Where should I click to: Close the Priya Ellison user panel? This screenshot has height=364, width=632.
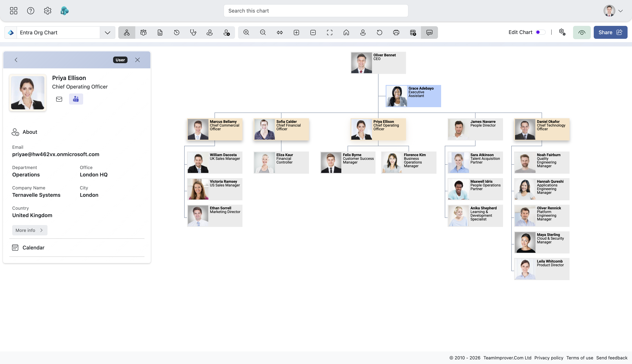(137, 60)
